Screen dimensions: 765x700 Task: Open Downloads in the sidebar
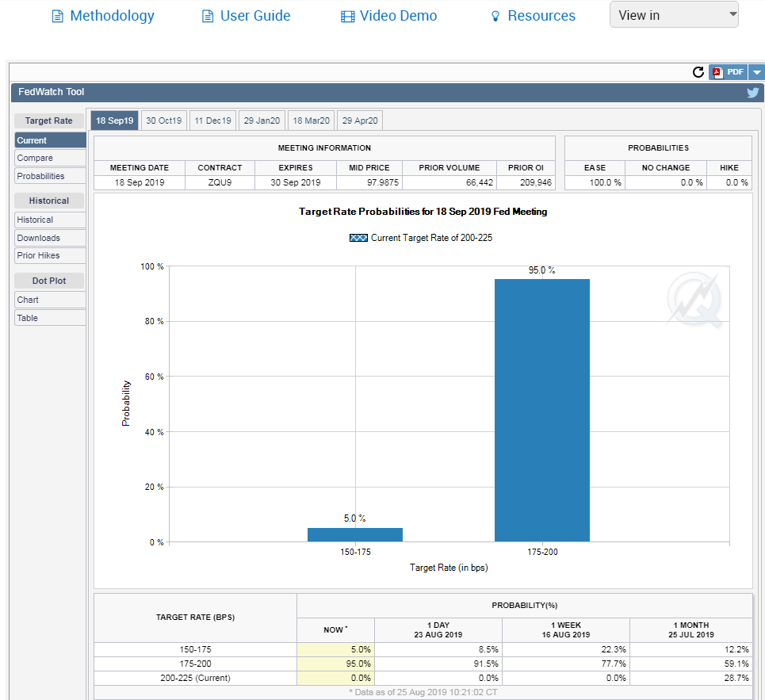tap(50, 238)
